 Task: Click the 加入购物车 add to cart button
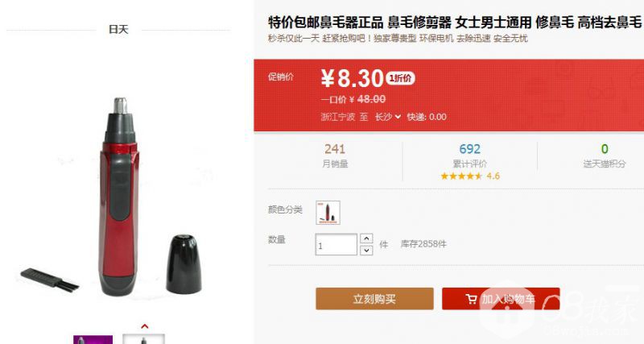click(x=501, y=299)
